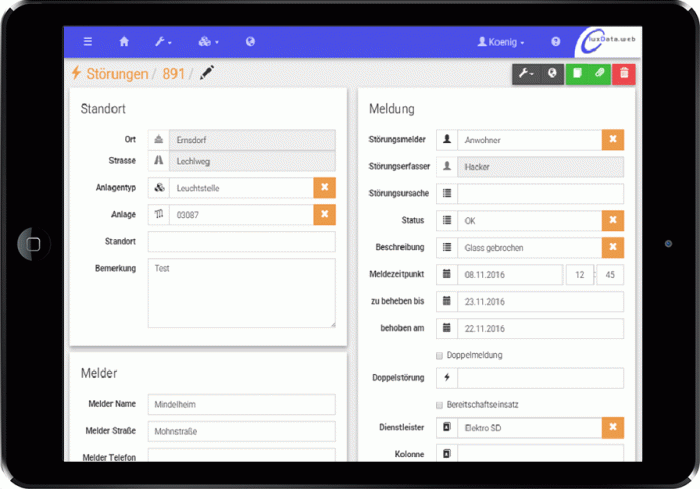The height and width of the screenshot is (489, 700).
Task: Click the Melder Name input field
Action: click(241, 404)
